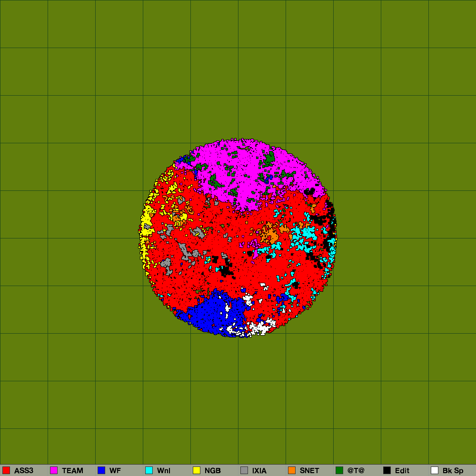
Task: Click the Edit legend label text
Action: pos(402,471)
